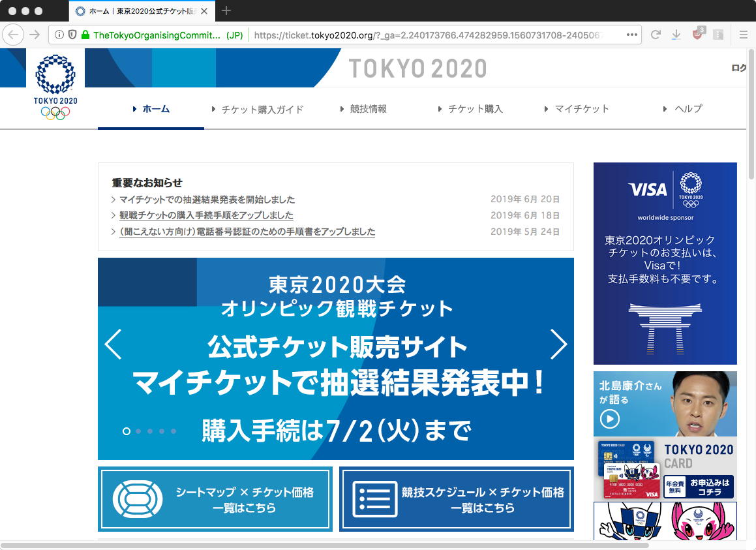Select the first carousel indicator dot
The width and height of the screenshot is (756, 550).
(x=127, y=431)
